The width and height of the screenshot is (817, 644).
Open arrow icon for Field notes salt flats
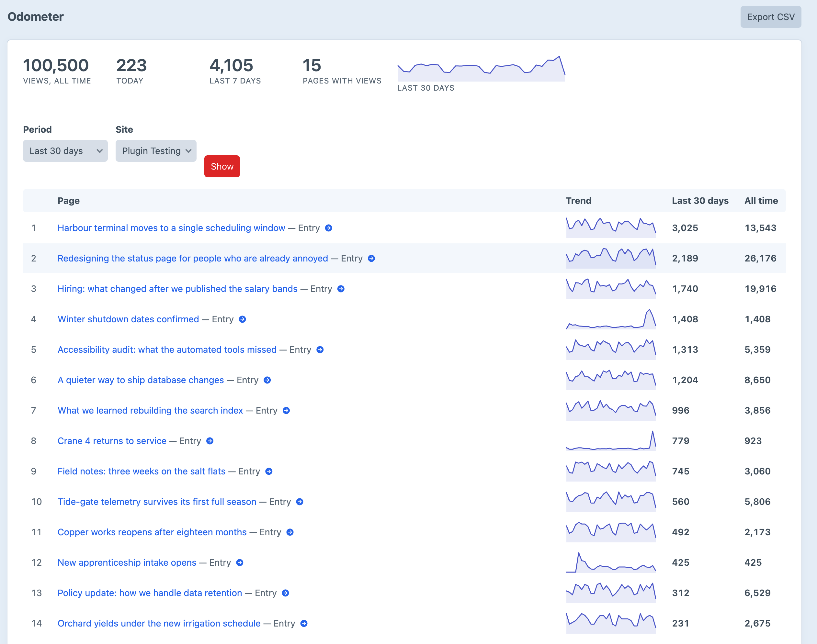269,471
